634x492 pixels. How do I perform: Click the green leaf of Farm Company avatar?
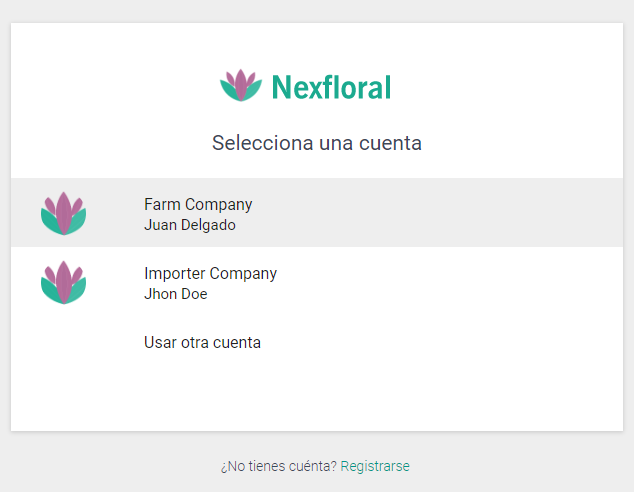[49, 222]
